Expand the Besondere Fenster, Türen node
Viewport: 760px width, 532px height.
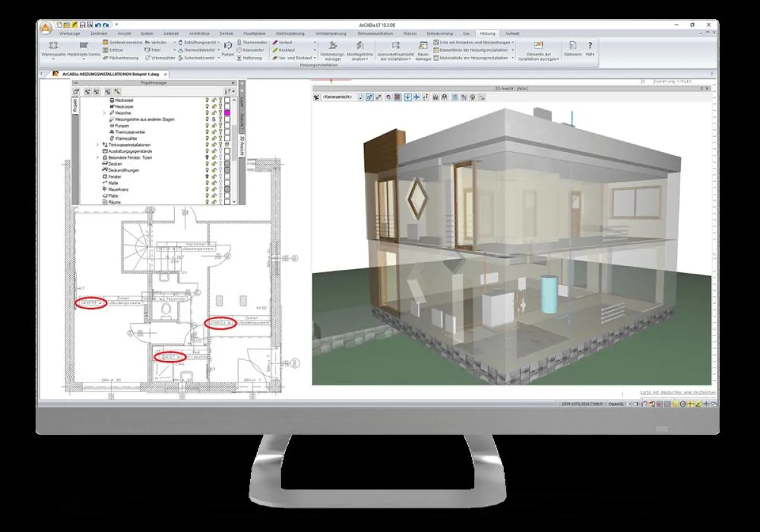point(98,158)
